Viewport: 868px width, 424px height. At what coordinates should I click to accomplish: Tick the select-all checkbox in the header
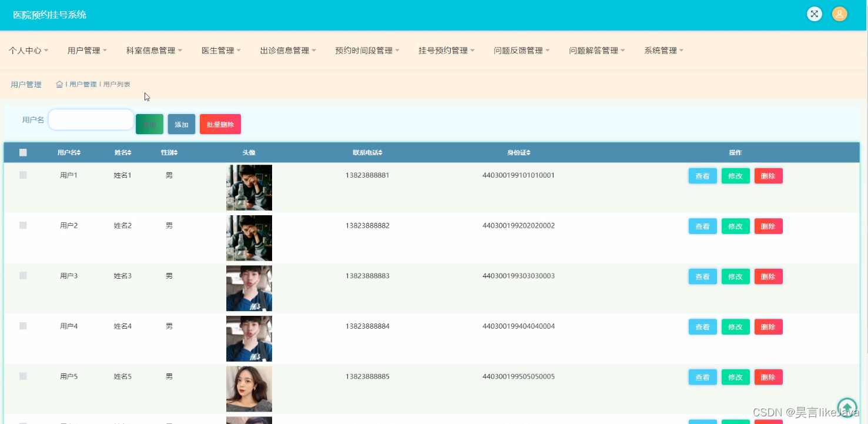coord(23,152)
